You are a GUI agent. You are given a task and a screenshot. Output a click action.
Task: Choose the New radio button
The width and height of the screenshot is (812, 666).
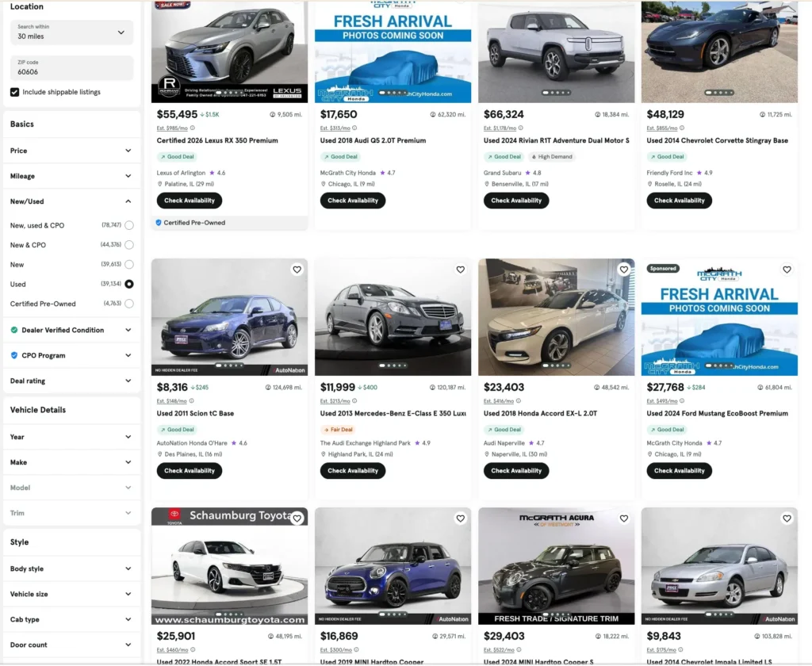pos(129,265)
